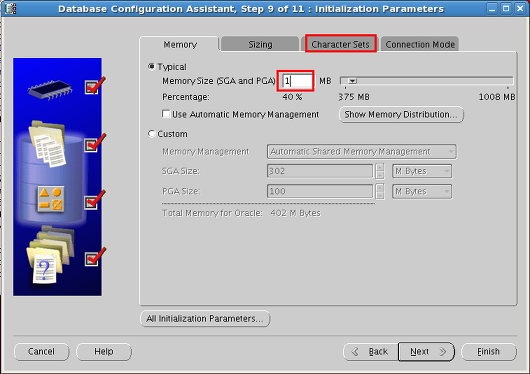Click the Finish button

[488, 352]
